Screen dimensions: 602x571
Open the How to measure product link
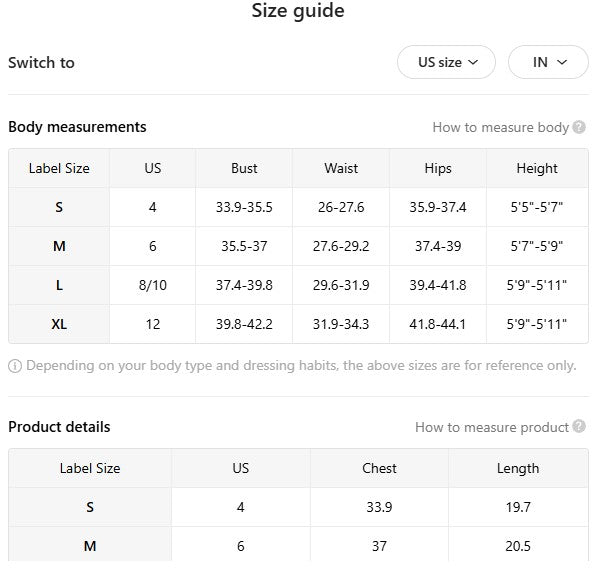(x=492, y=427)
